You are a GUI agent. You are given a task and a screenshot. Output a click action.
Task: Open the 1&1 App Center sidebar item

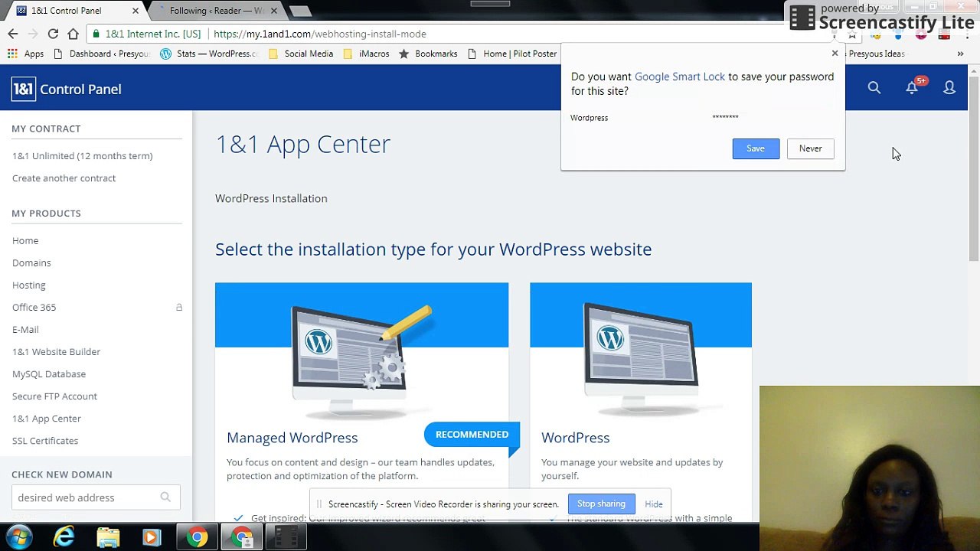[x=47, y=419]
